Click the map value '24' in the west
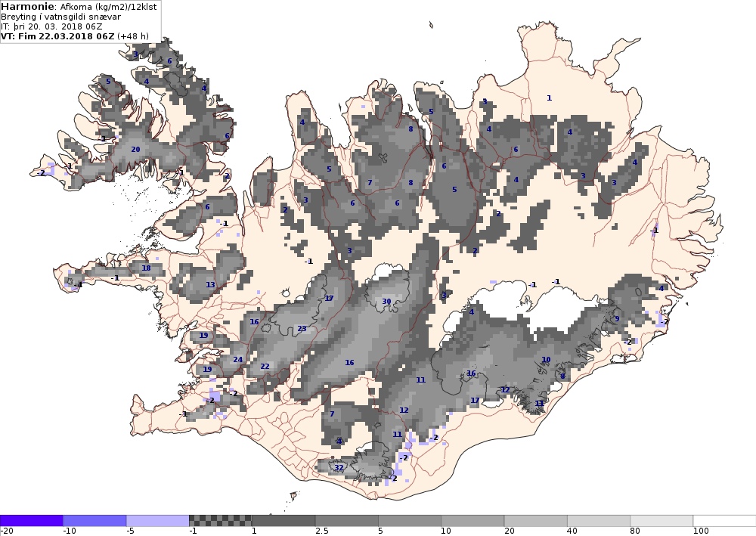The height and width of the screenshot is (536, 756). (x=237, y=360)
